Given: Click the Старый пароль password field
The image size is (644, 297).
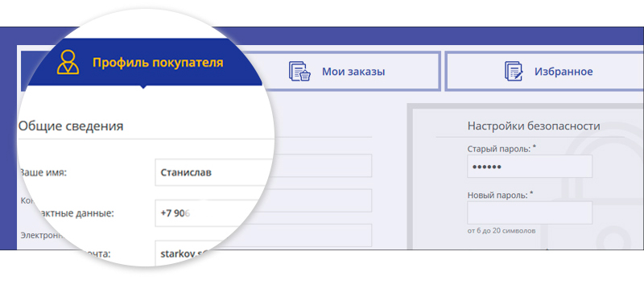Looking at the screenshot, I should 530,167.
